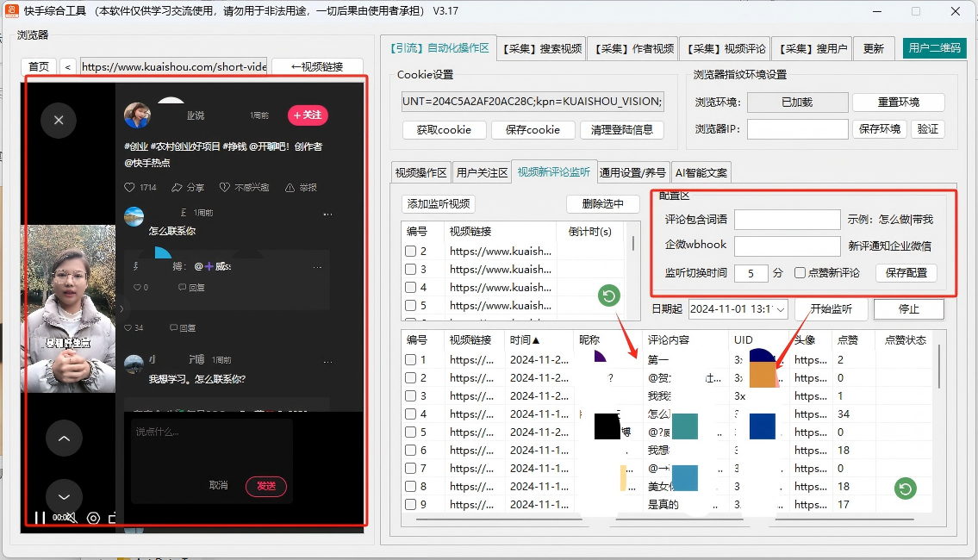This screenshot has width=978, height=560.
Task: Open the 用户二维码 button
Action: tap(934, 48)
